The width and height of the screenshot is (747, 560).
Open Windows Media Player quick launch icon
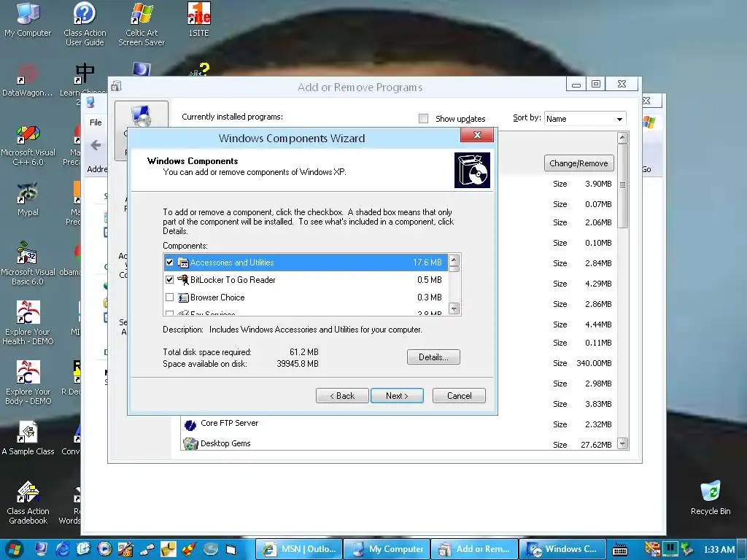tap(104, 549)
